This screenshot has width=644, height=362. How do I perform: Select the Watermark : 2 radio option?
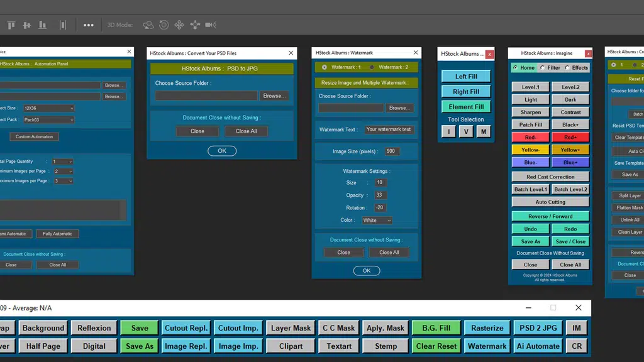[x=372, y=67]
